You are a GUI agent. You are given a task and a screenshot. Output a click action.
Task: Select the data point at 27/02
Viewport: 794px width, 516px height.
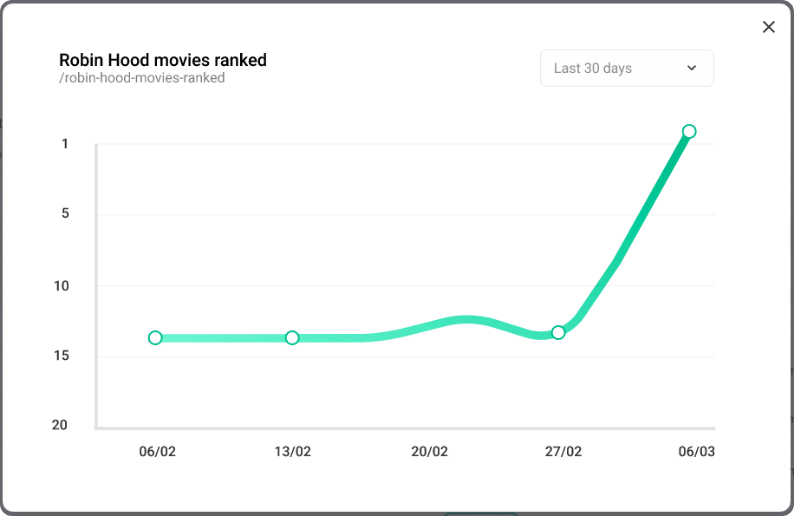558,332
